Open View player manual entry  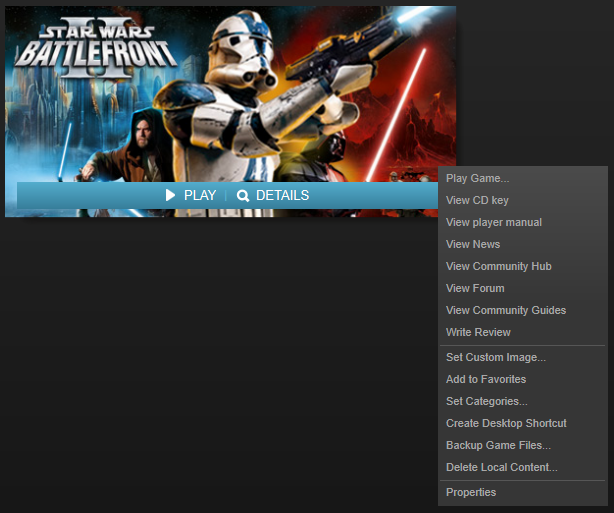523,222
